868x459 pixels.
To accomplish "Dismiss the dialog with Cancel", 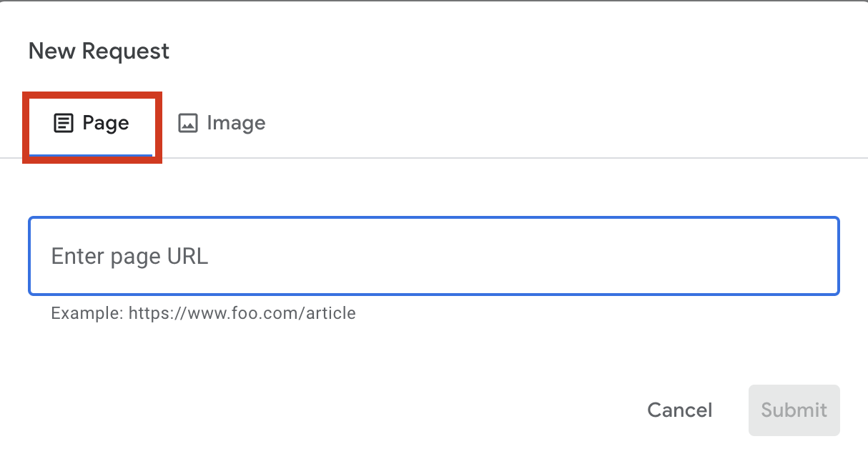I will [679, 410].
